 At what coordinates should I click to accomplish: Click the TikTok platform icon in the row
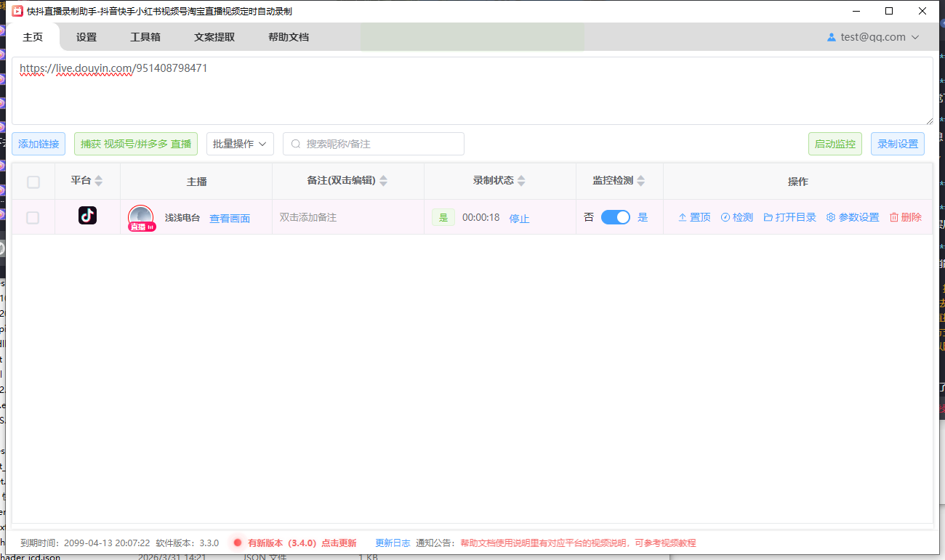tap(87, 216)
